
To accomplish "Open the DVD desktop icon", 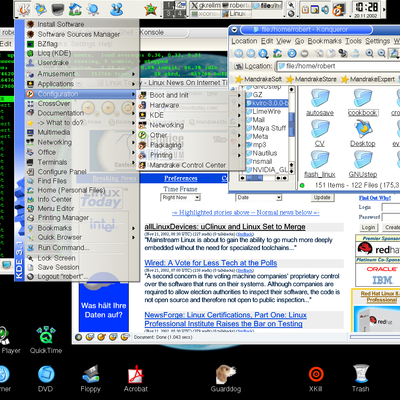I will click(45, 379).
